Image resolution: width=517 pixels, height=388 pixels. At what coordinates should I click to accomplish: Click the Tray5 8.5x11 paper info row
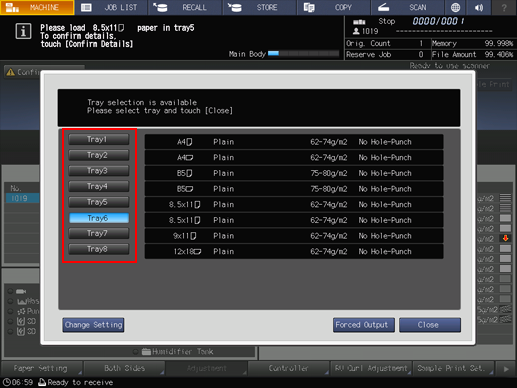(x=294, y=204)
